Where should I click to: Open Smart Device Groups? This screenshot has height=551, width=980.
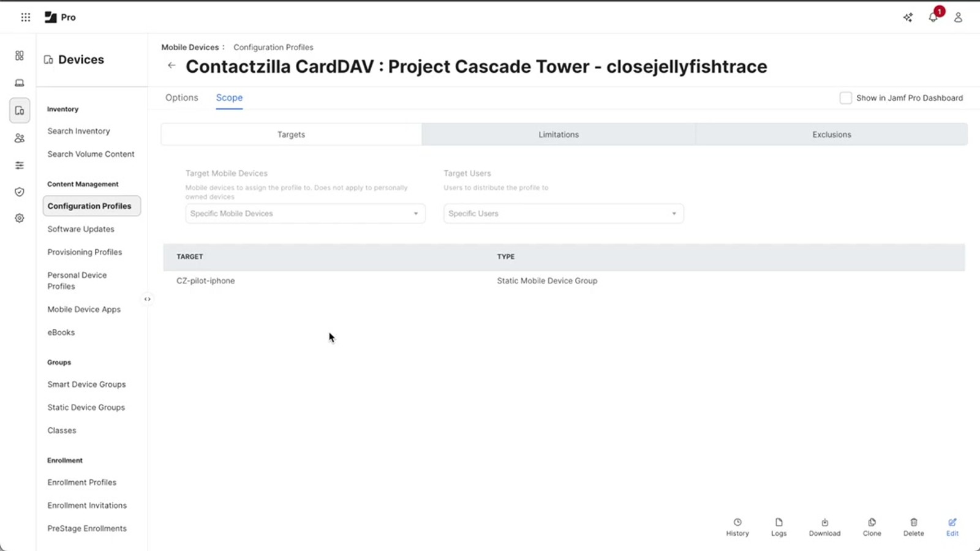click(86, 384)
